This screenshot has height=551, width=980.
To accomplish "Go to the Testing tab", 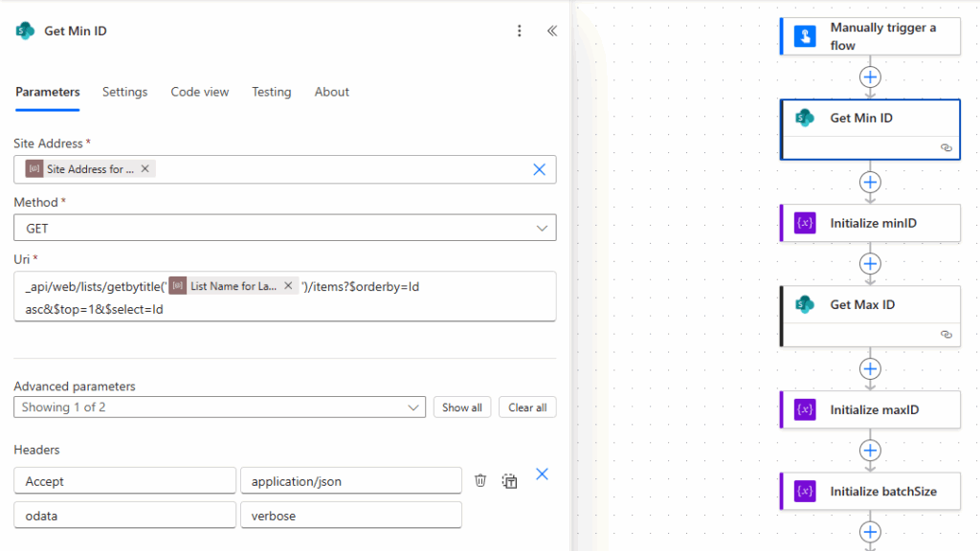I will pyautogui.click(x=271, y=92).
